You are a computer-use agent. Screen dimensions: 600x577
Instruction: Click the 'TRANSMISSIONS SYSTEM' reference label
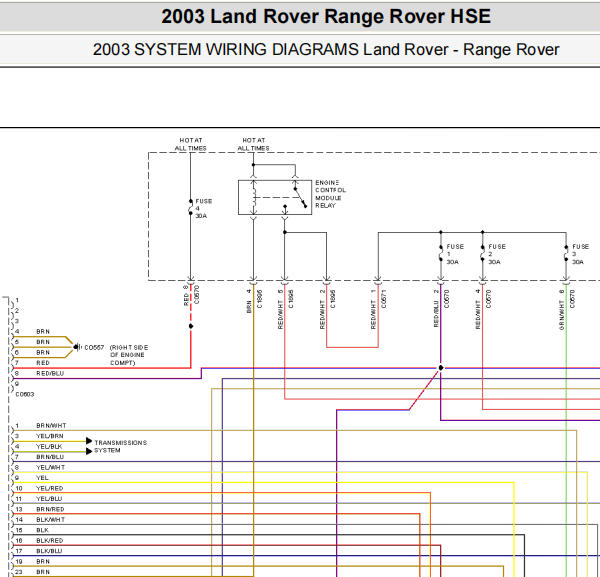coord(121,447)
